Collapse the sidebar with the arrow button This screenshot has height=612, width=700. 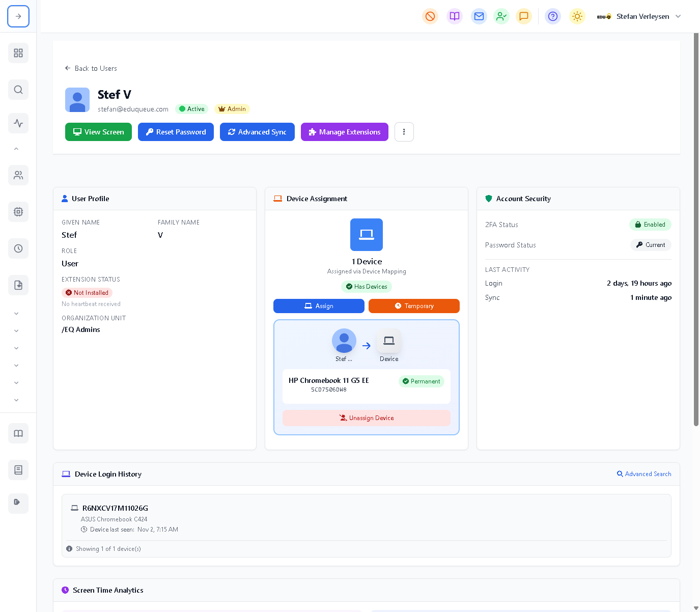[18, 16]
